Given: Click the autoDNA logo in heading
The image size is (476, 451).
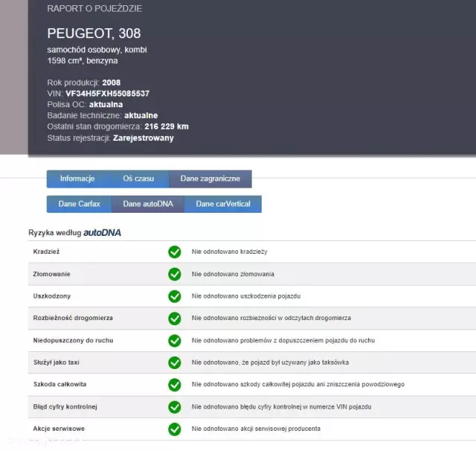Looking at the screenshot, I should point(102,233).
